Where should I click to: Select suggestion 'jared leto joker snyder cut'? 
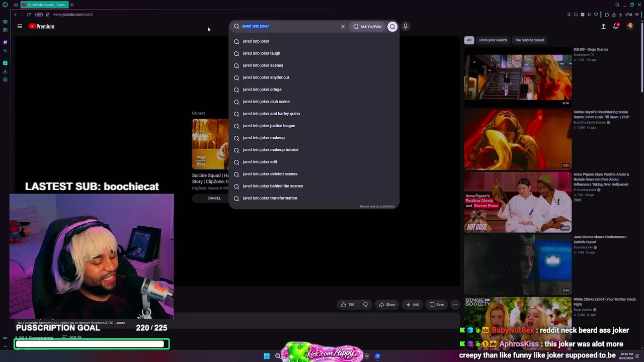click(314, 77)
